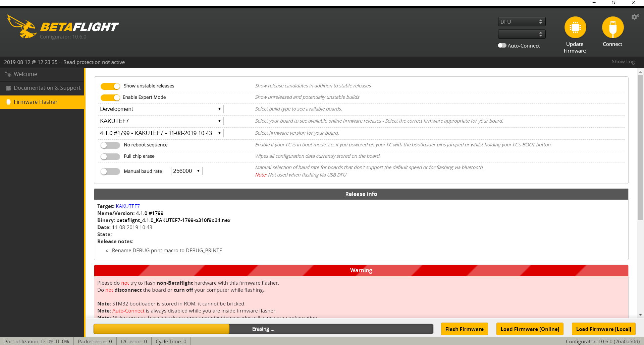Toggle Show unstable releases switch
This screenshot has height=345, width=644.
(110, 86)
